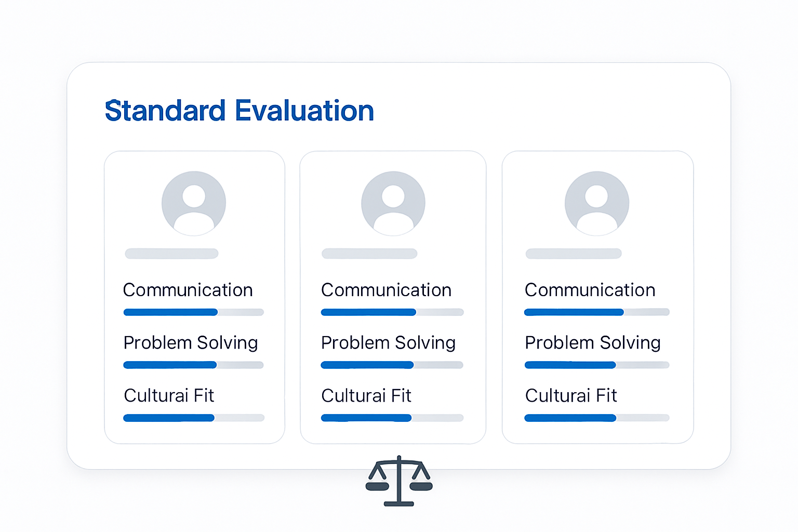Adjust second candidate's Communication score bar
The height and width of the screenshot is (532, 798).
[392, 312]
